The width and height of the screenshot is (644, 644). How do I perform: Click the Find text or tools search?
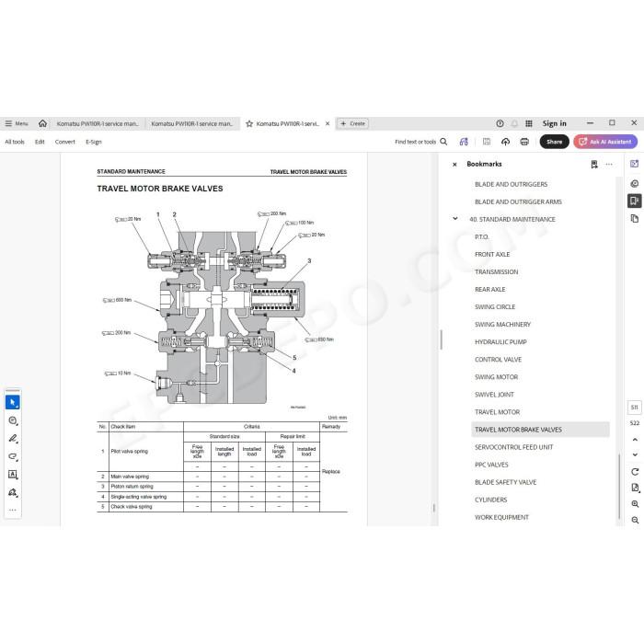point(421,142)
